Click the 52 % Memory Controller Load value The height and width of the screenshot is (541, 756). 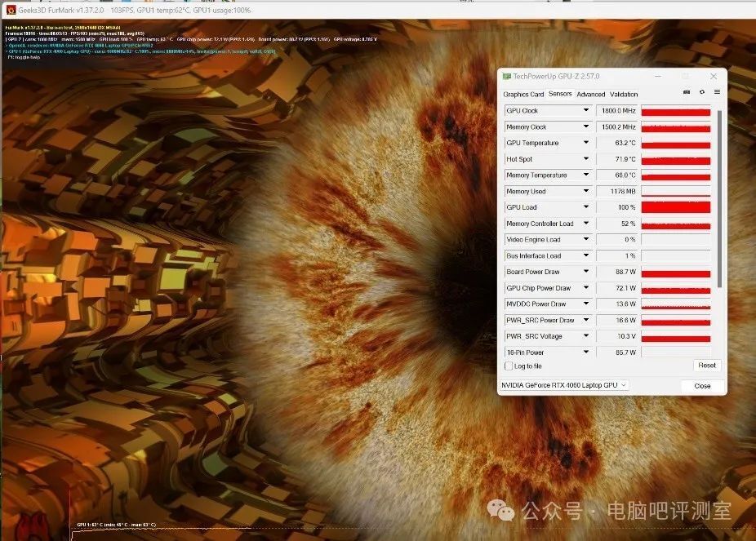[616, 224]
